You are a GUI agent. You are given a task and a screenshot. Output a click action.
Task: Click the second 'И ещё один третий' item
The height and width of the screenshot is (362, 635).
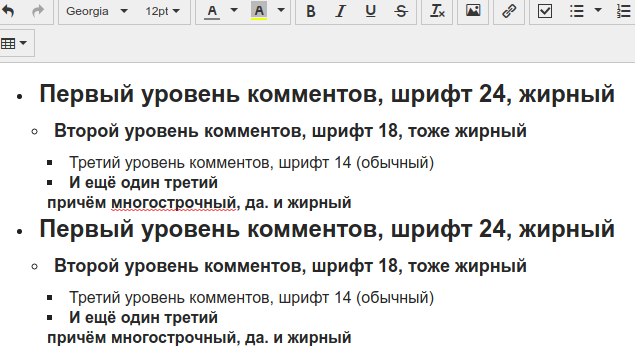click(x=143, y=317)
